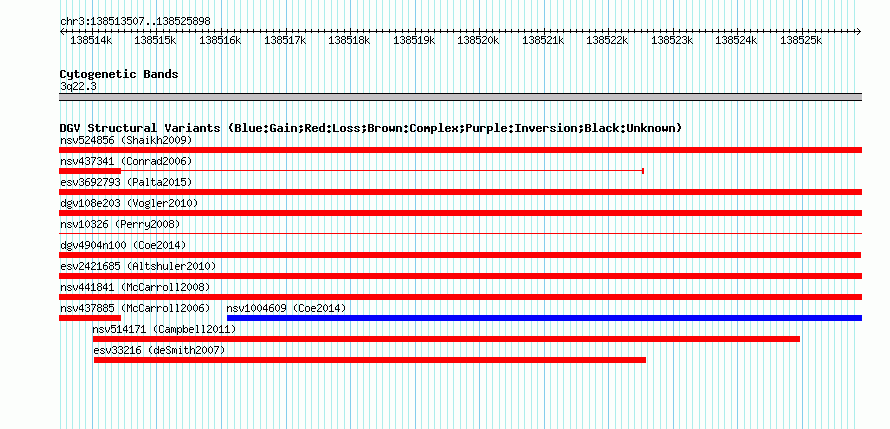The height and width of the screenshot is (429, 890).
Task: Click the 138519k ruler position
Action: 414,40
